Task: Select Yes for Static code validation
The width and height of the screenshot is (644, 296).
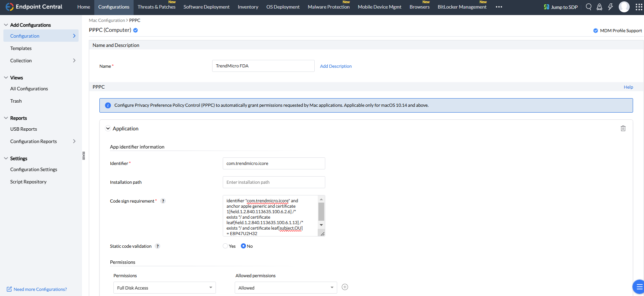Action: [x=225, y=246]
